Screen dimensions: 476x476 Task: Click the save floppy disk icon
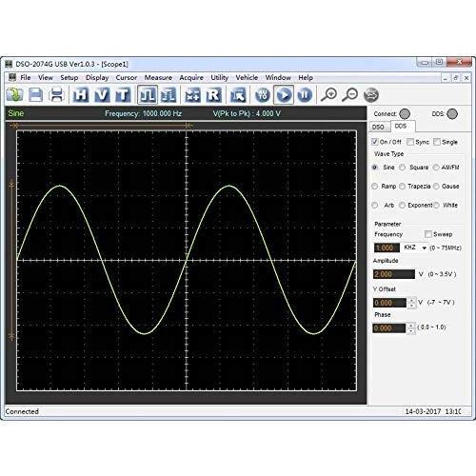tap(35, 95)
